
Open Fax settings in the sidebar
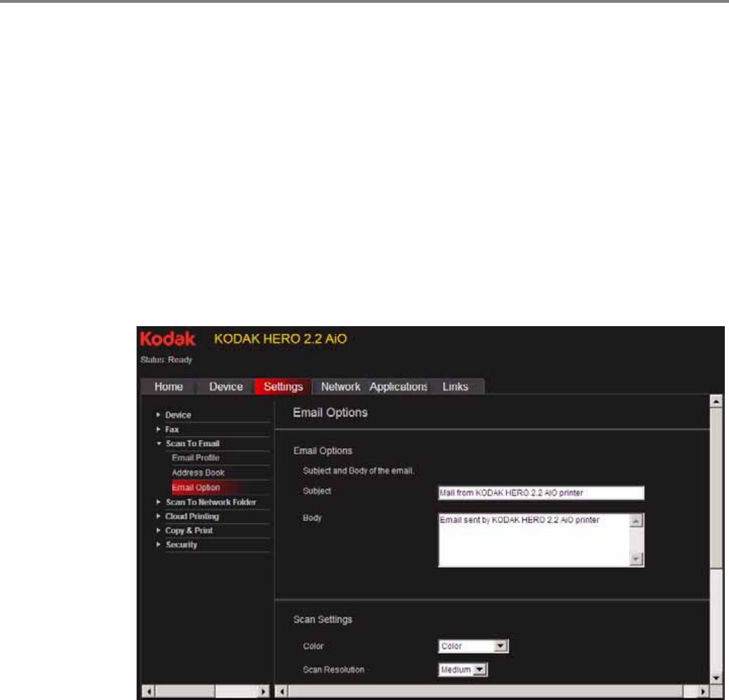pos(172,429)
